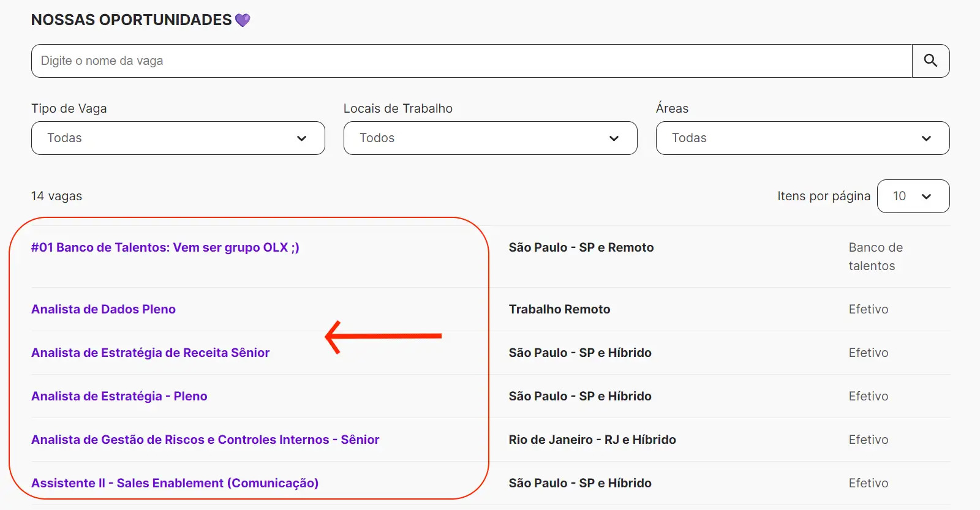Click the Nossas Oportunidades heading
This screenshot has width=980, height=510.
(x=131, y=20)
